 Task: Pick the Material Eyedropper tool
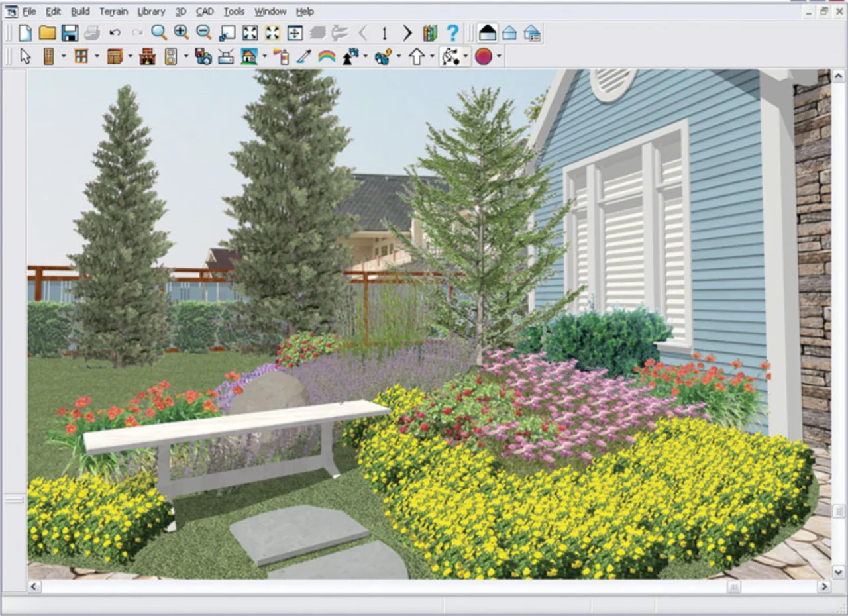pos(304,57)
